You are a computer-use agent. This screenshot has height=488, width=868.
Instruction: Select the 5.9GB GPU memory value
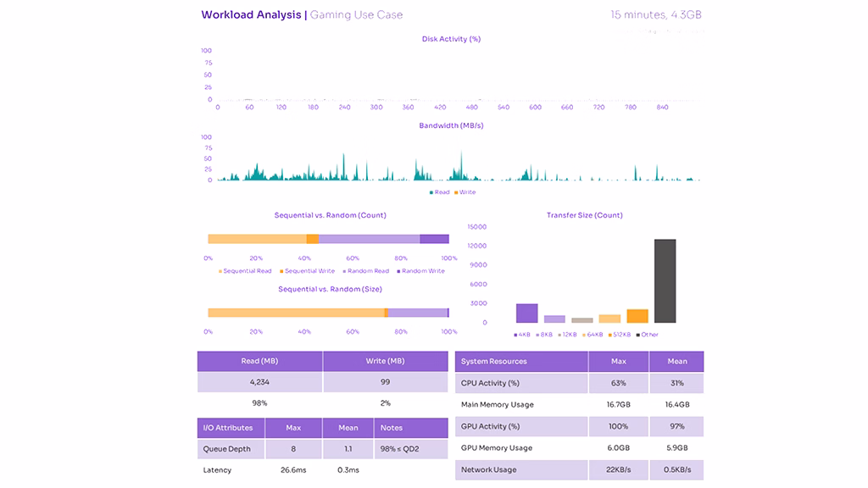click(677, 448)
